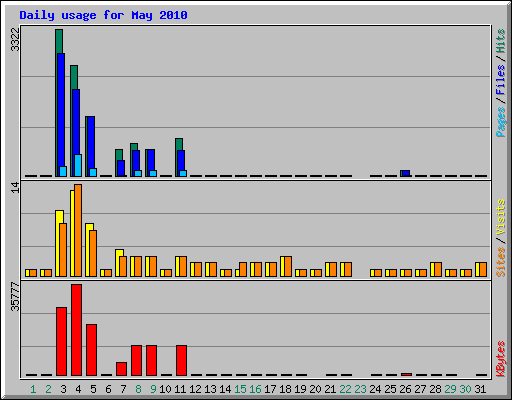Click the day 12 axis label
Image resolution: width=512 pixels, height=400 pixels.
pyautogui.click(x=195, y=389)
